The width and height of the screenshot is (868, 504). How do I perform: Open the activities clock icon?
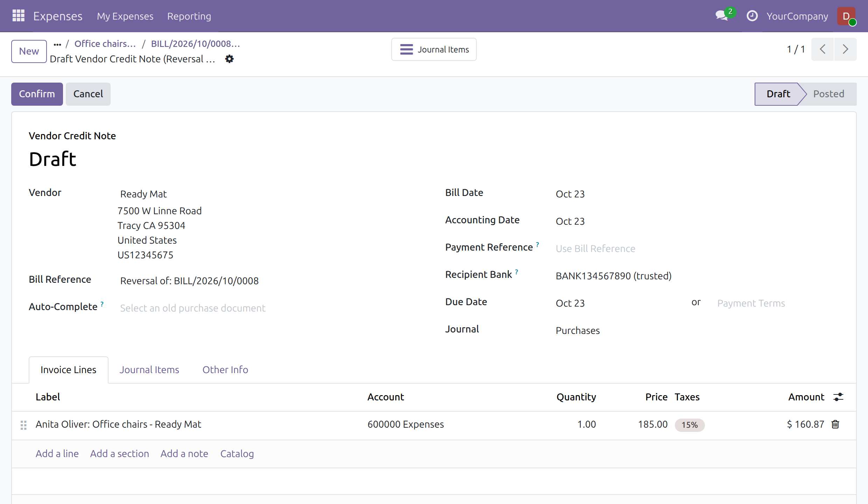(x=752, y=16)
